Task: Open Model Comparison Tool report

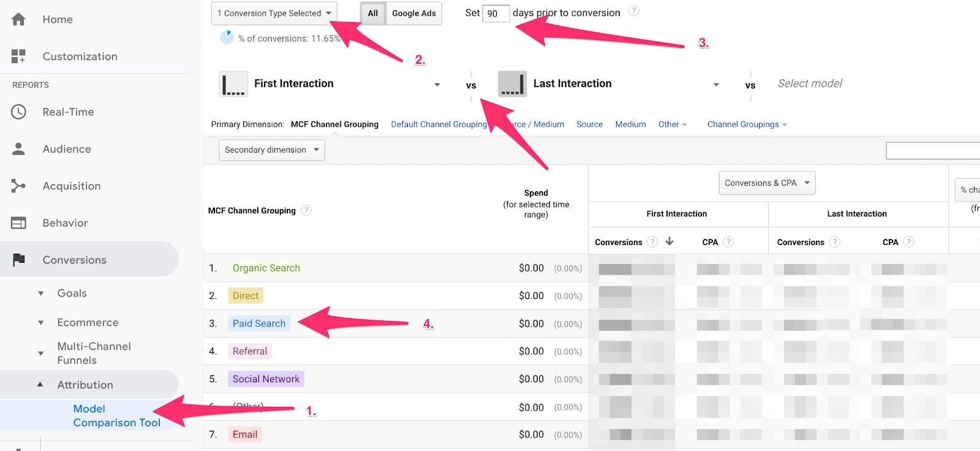Action: pyautogui.click(x=116, y=415)
